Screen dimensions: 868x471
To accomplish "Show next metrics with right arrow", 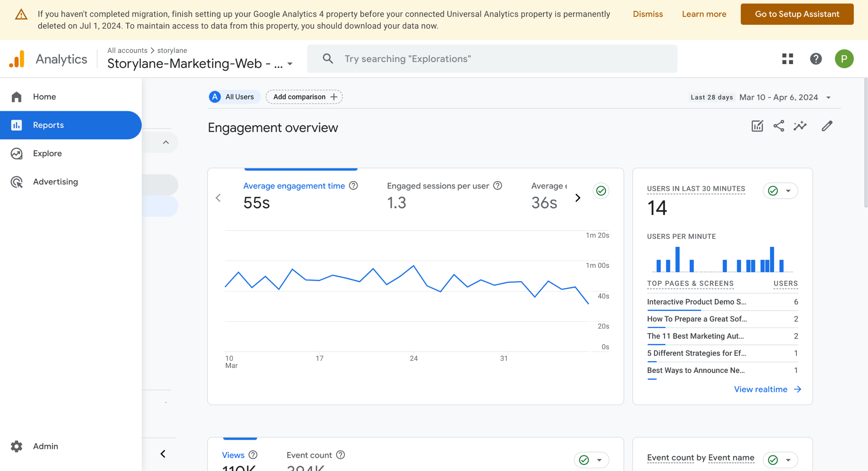I will (578, 198).
